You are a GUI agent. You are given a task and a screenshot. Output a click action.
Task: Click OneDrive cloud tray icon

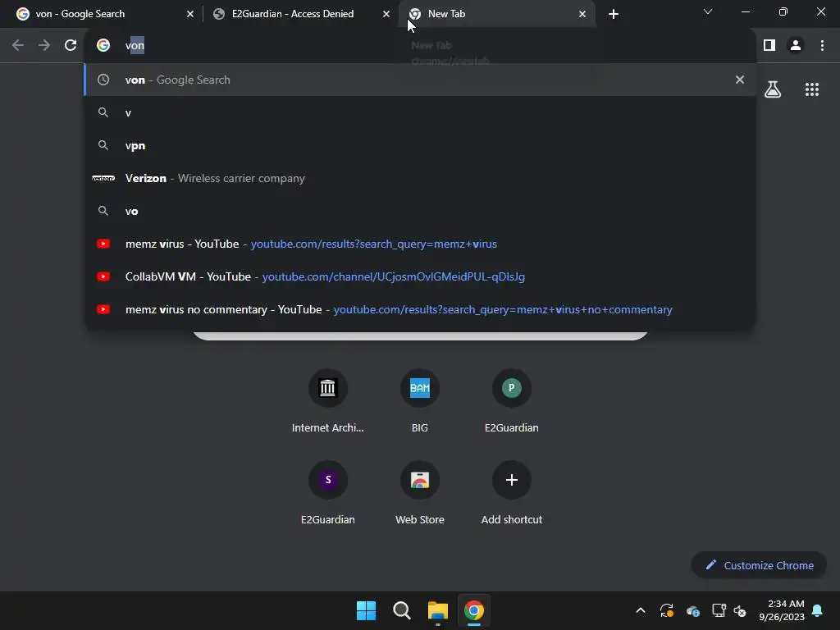point(692,610)
